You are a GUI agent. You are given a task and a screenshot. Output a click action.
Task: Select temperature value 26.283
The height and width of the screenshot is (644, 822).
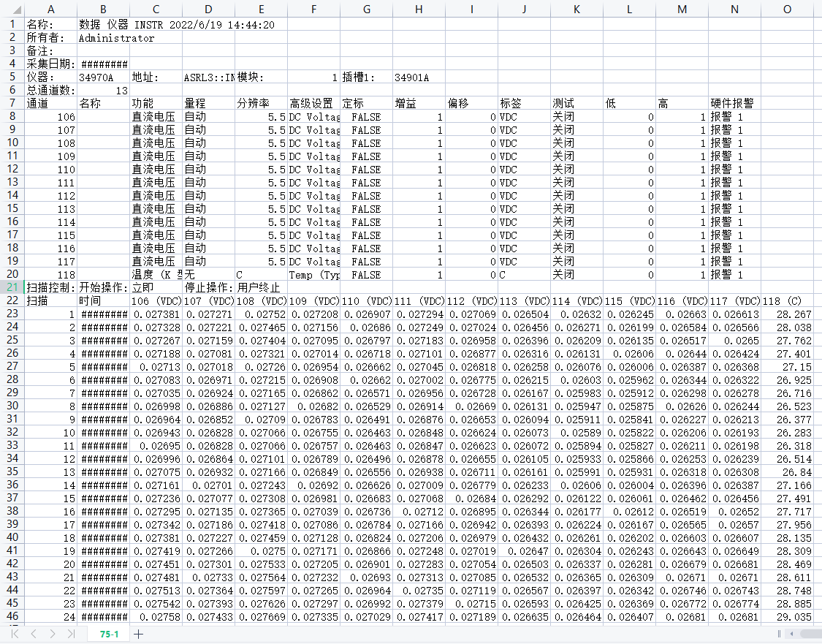(x=787, y=432)
